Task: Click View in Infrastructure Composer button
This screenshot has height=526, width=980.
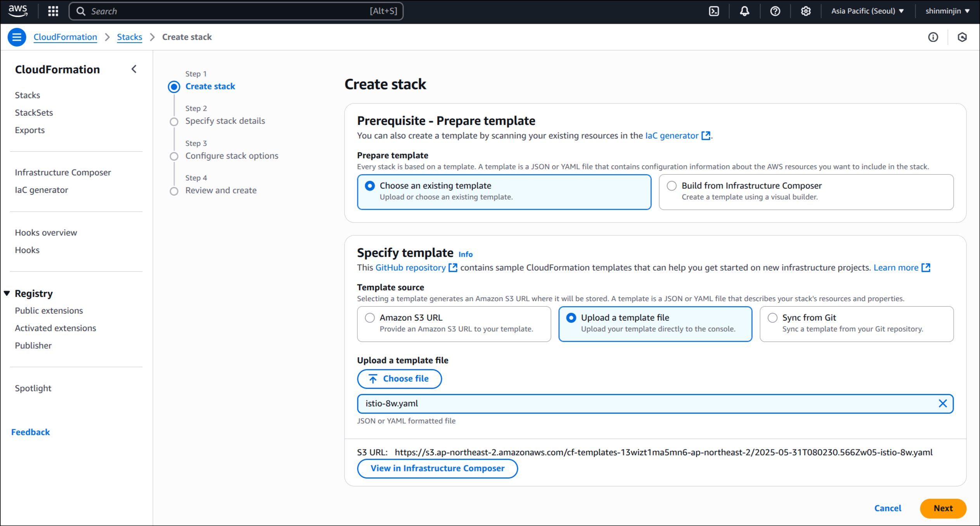Action: 437,469
